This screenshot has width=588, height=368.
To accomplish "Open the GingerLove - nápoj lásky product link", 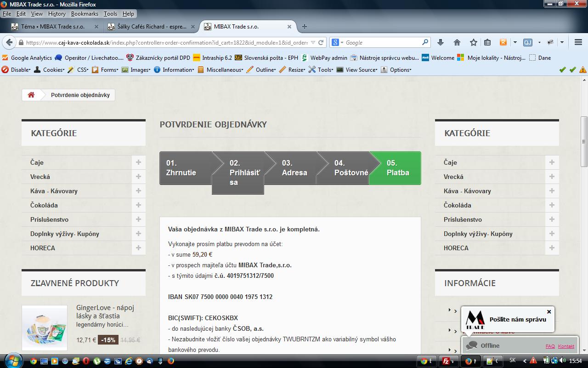I will click(x=105, y=312).
